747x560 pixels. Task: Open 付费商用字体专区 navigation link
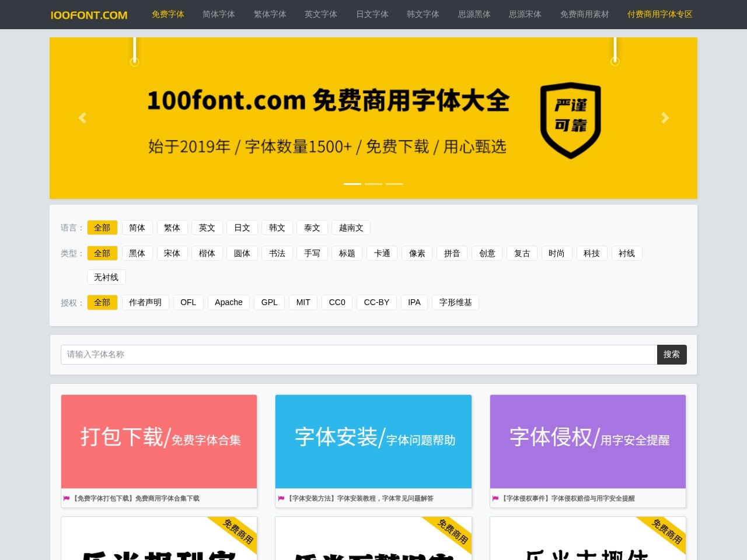[x=660, y=14]
